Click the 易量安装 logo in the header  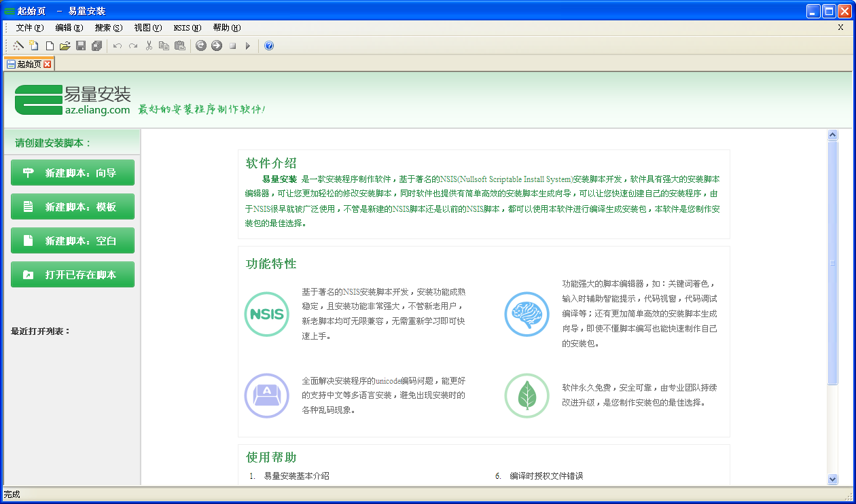pyautogui.click(x=73, y=100)
